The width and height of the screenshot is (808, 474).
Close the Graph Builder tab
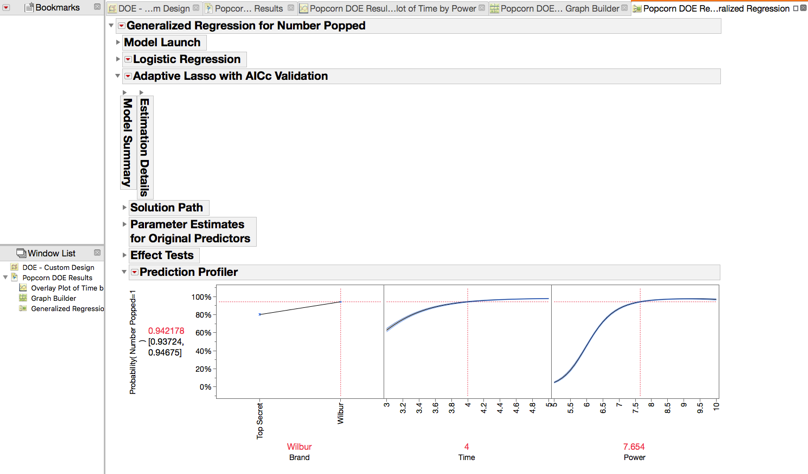click(625, 8)
